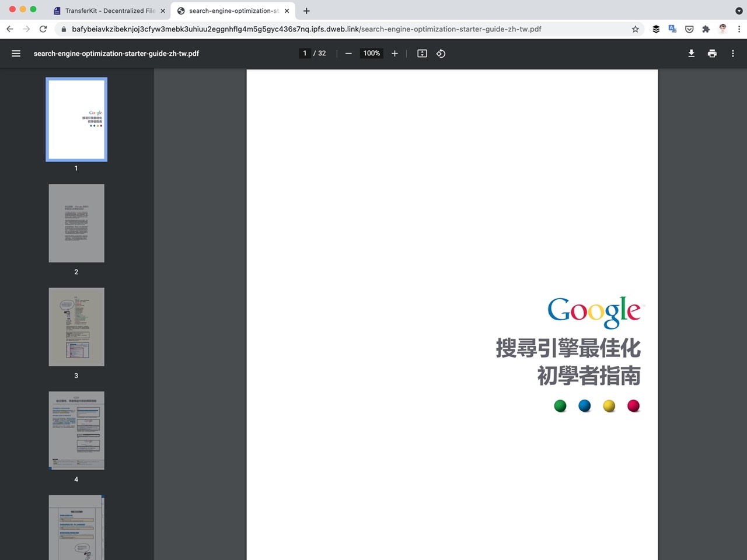Screen dimensions: 747x560
Task: Open the tab search dropdown arrow
Action: pyautogui.click(x=739, y=10)
